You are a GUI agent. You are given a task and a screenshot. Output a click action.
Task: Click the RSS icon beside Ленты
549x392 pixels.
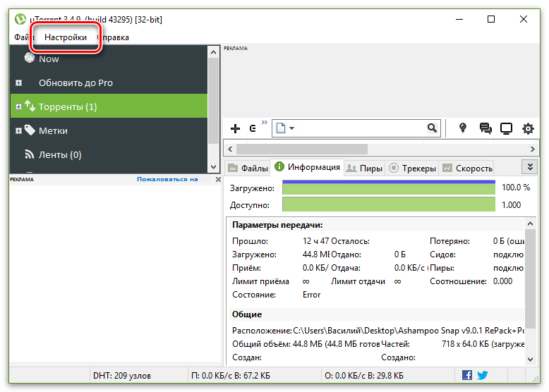pyautogui.click(x=30, y=154)
